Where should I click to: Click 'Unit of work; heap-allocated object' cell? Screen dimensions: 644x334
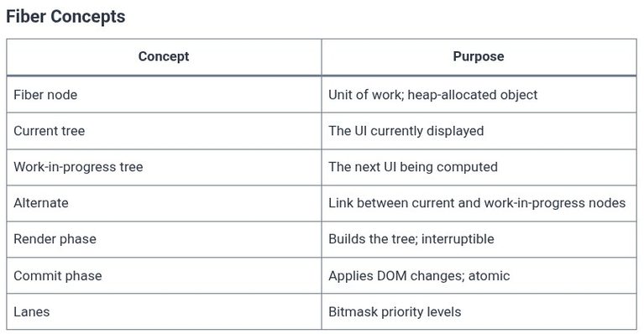click(479, 95)
